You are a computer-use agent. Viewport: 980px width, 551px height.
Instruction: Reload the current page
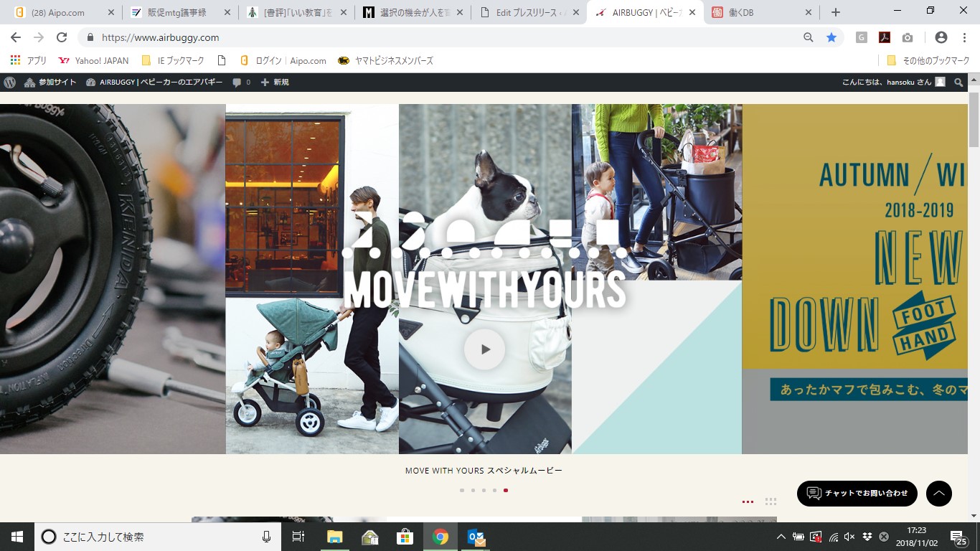click(x=62, y=37)
